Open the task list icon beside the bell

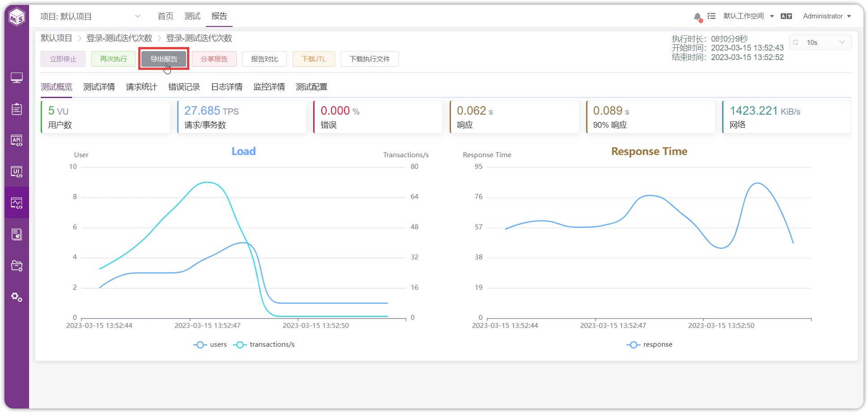coord(711,16)
